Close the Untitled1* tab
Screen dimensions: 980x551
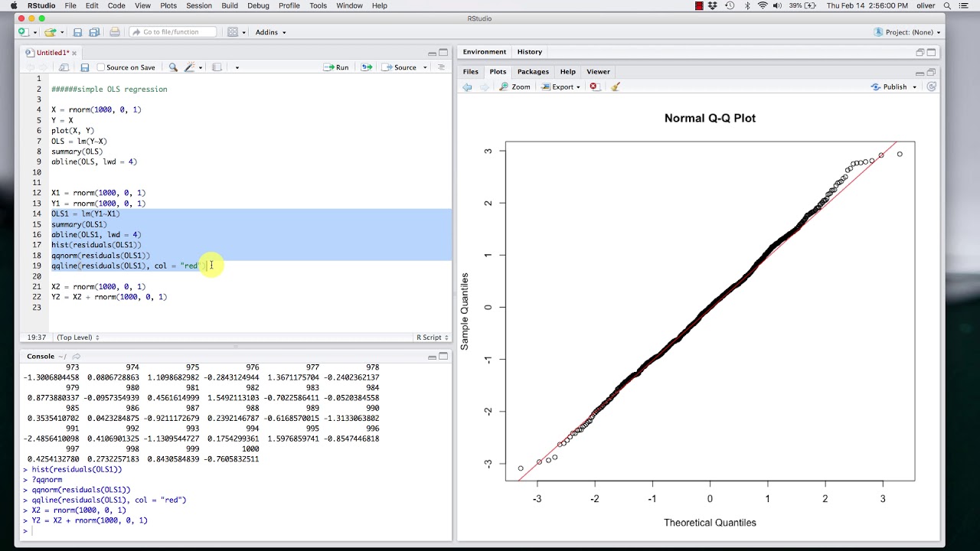coord(74,53)
